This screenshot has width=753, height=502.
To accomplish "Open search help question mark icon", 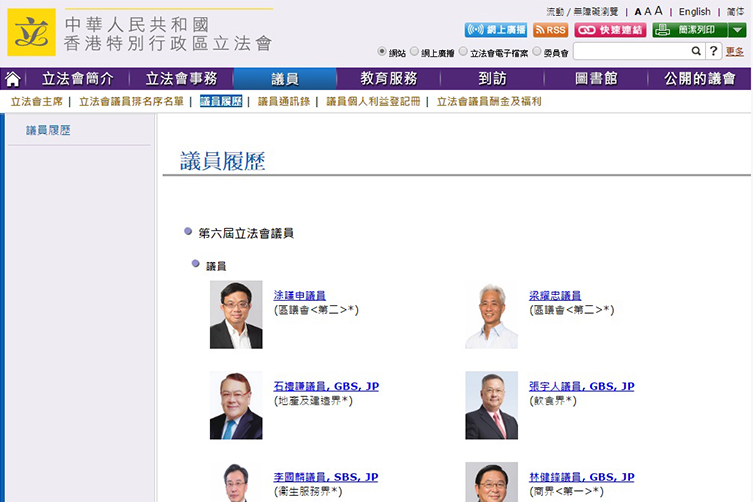I will (x=713, y=51).
